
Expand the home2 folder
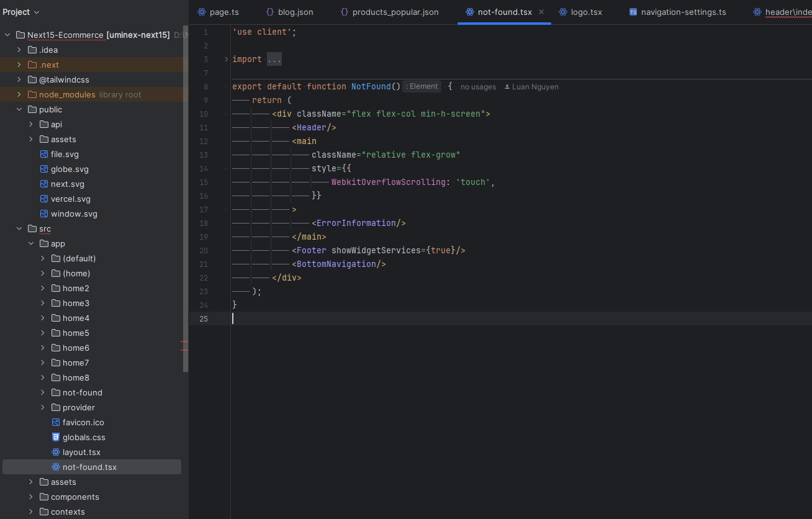(42, 288)
